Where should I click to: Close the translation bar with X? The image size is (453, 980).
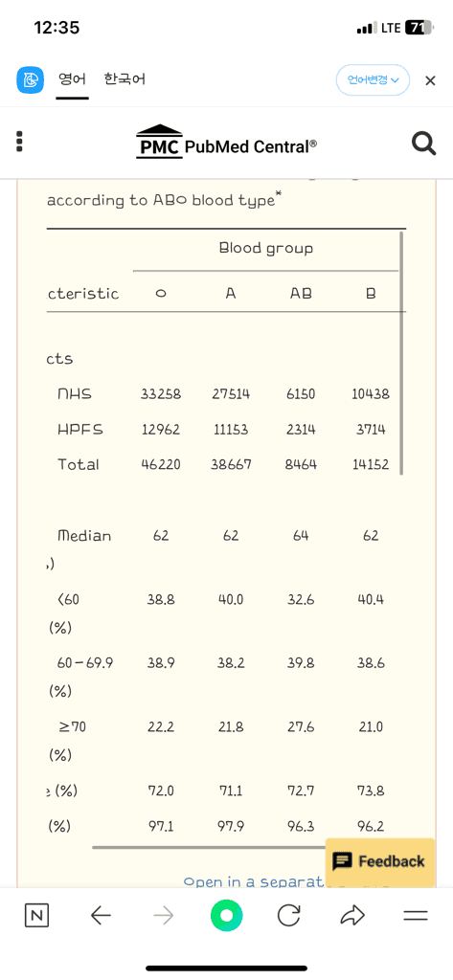[430, 80]
